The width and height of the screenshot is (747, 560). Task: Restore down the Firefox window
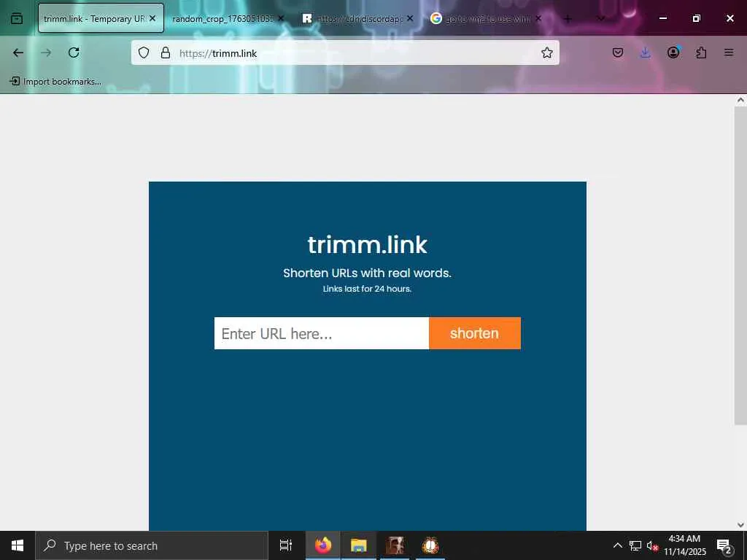[x=697, y=18]
